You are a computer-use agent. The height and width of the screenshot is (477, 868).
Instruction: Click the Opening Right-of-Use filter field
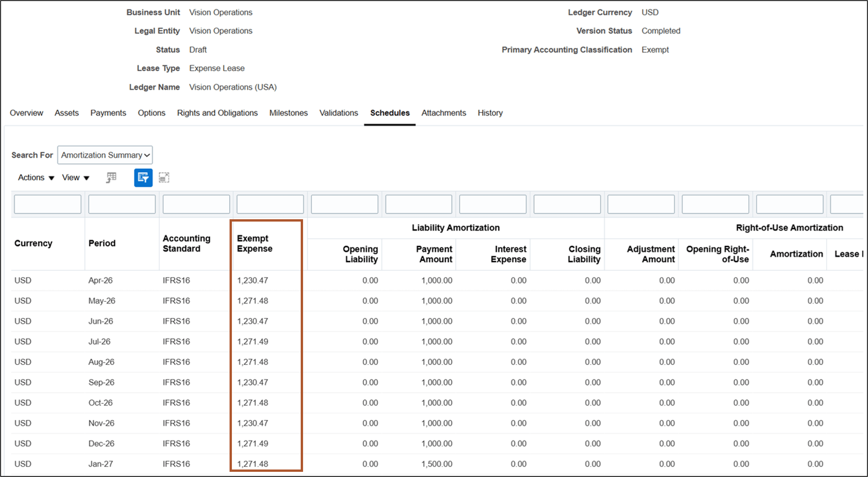pos(715,204)
